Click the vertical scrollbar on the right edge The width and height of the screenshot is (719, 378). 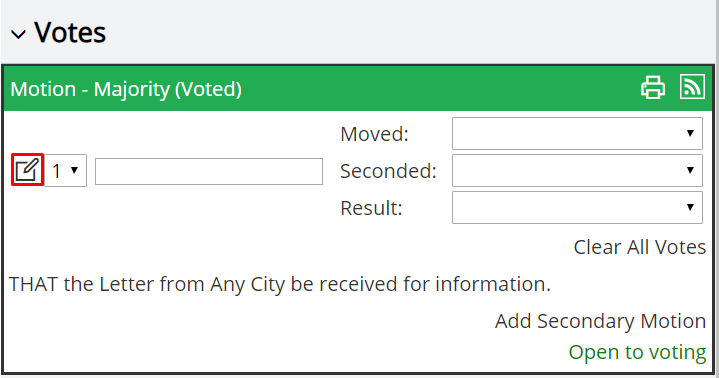click(x=716, y=189)
